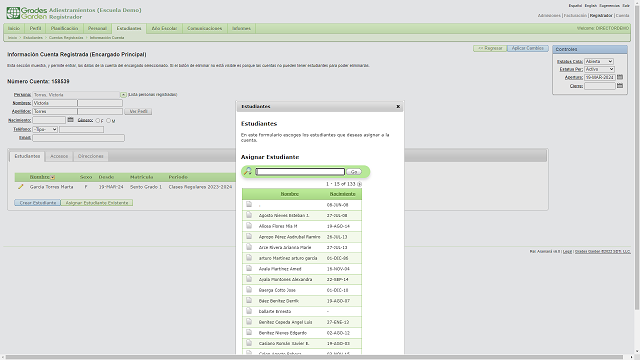Image resolution: width=640 pixels, height=360 pixels.
Task: Select document icon for Benitez Cepeda Angel Luis
Action: click(249, 322)
